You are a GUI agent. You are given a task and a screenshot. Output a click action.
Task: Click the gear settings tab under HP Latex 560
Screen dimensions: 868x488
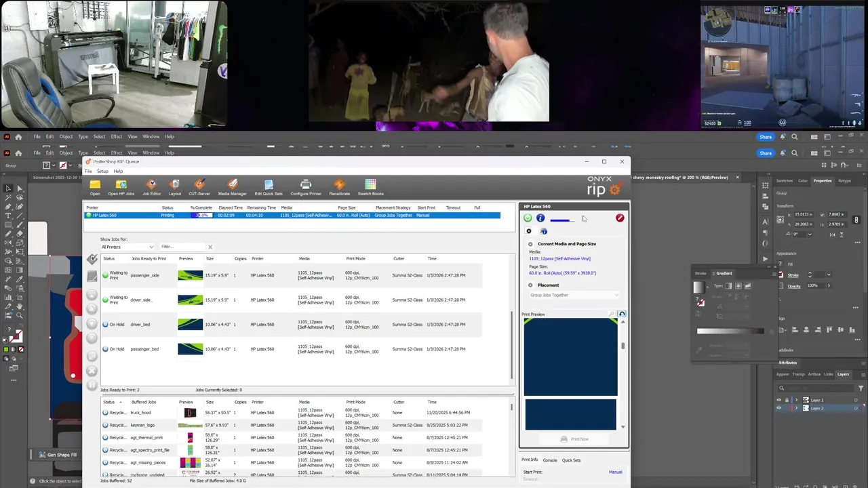click(x=529, y=232)
